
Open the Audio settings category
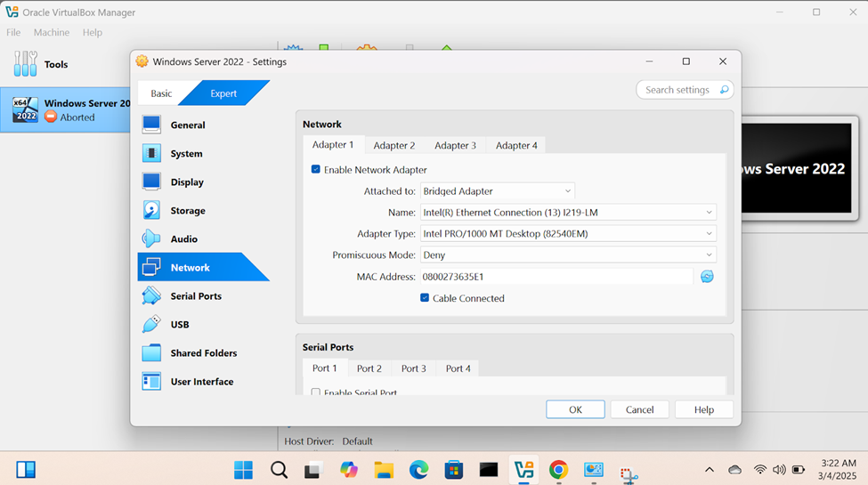tap(203, 239)
